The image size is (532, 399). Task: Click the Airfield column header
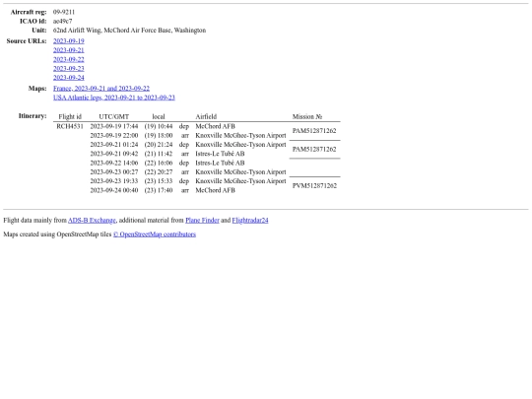(206, 116)
